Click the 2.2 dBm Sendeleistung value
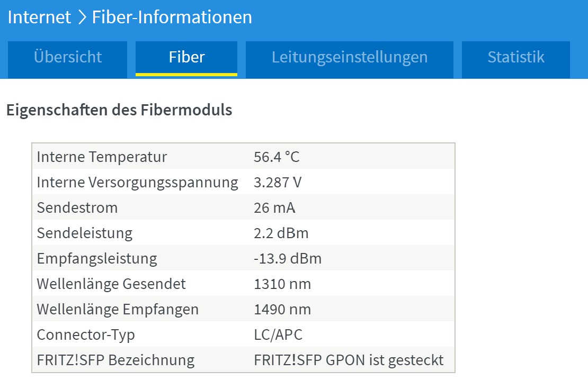This screenshot has height=389, width=588. click(x=281, y=233)
